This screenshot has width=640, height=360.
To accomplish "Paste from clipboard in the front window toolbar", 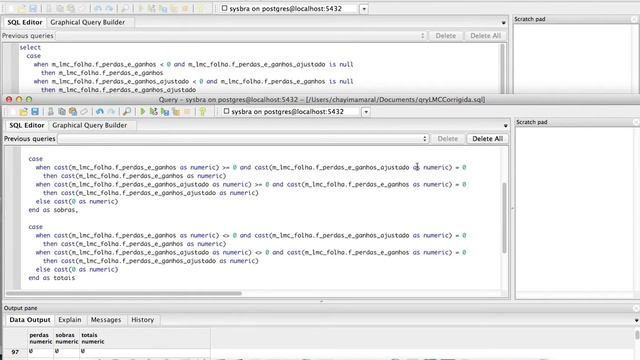I will point(73,111).
